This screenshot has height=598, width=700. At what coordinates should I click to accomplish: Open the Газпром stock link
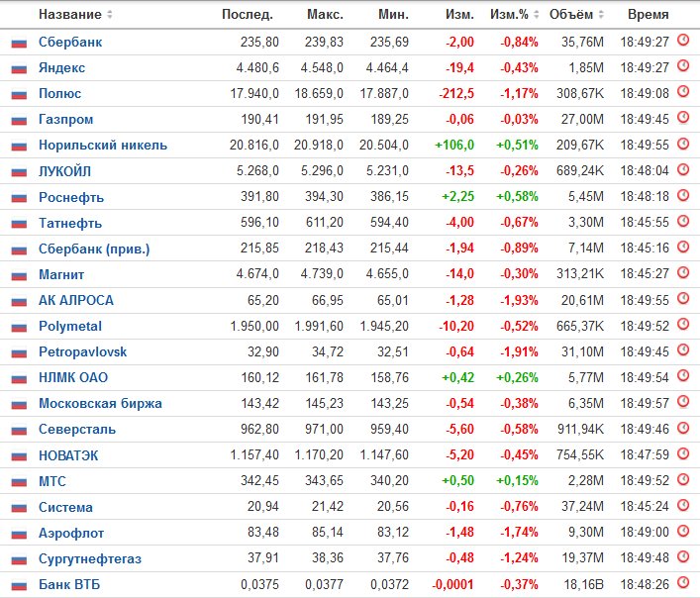(65, 119)
